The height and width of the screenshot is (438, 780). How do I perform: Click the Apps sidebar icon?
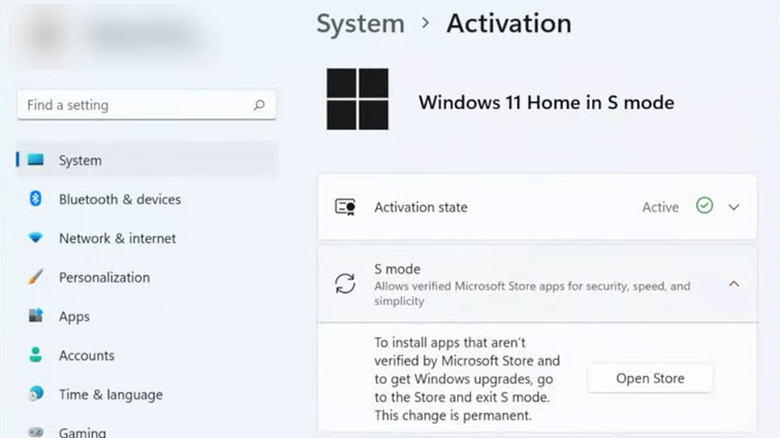click(37, 316)
